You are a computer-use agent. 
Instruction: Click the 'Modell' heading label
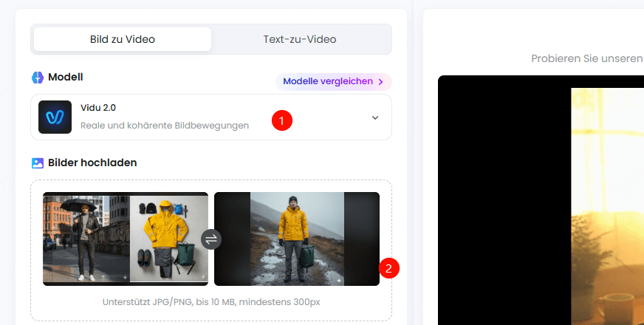pyautogui.click(x=65, y=77)
